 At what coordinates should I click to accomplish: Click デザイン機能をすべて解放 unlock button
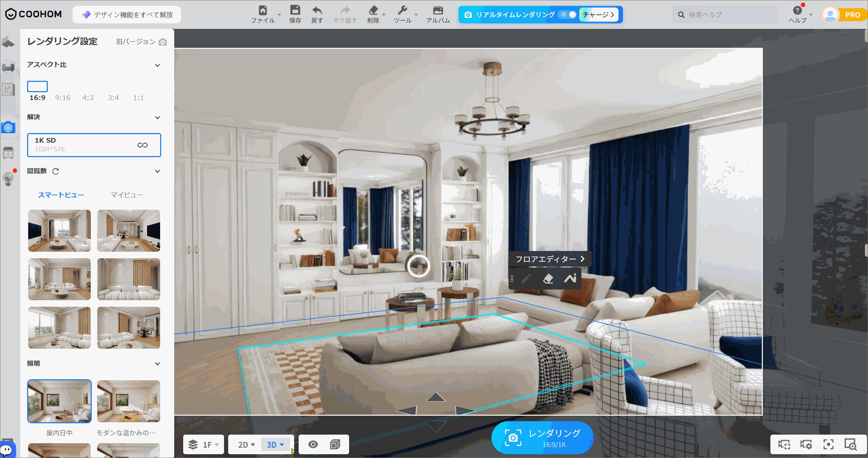pyautogui.click(x=127, y=14)
